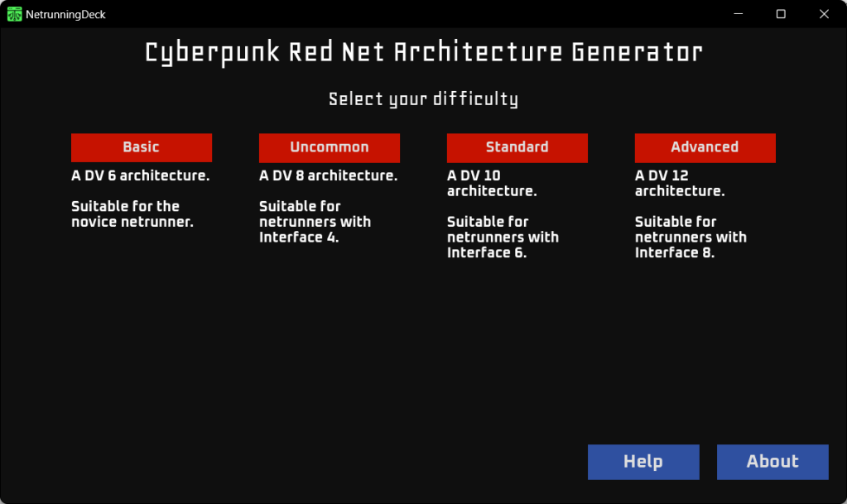This screenshot has height=504, width=847.
Task: Click the "Select your difficulty" subtitle
Action: 424,99
